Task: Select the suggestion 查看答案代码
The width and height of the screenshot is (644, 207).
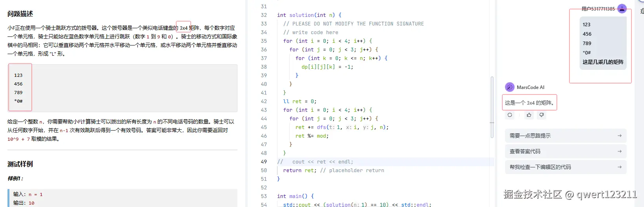Action: (566, 151)
